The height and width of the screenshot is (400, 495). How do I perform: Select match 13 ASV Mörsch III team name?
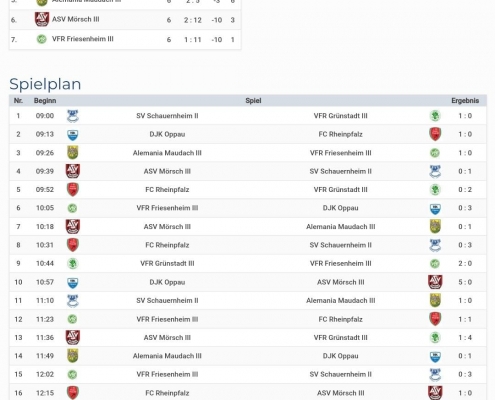(x=167, y=338)
